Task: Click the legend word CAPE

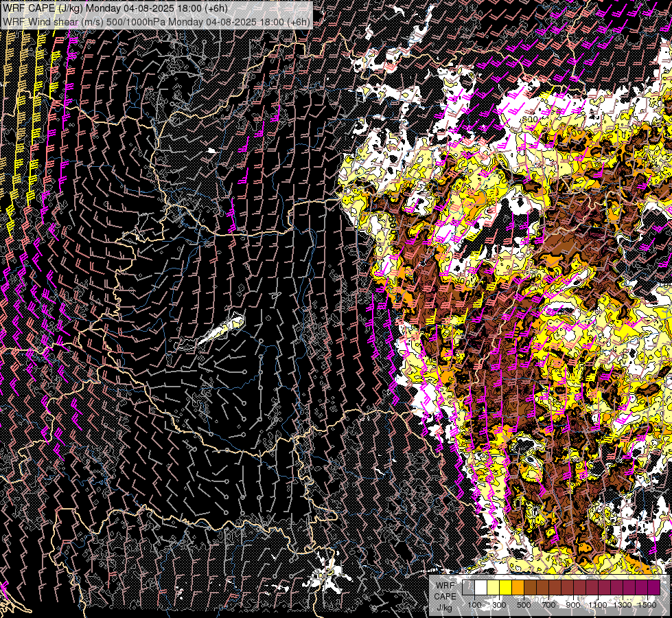Action: pos(445,597)
